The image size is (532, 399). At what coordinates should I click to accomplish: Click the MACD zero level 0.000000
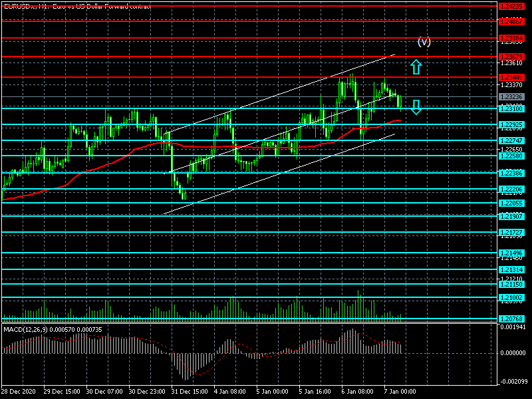513,353
